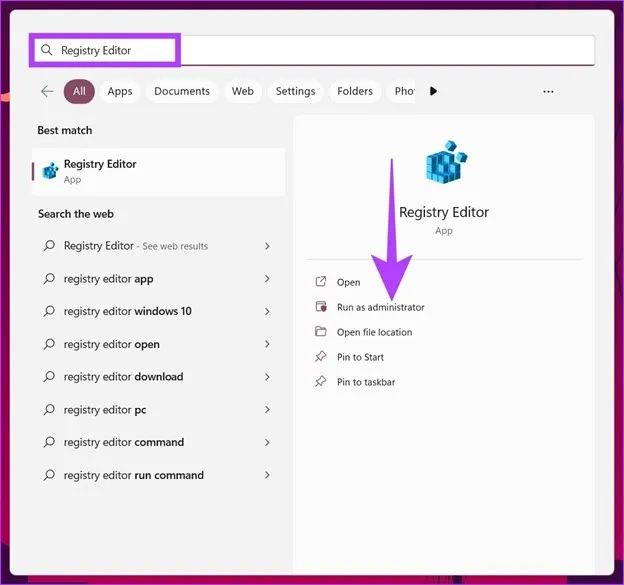The width and height of the screenshot is (624, 585).
Task: Click the search magnifier icon in search box
Action: [x=47, y=50]
